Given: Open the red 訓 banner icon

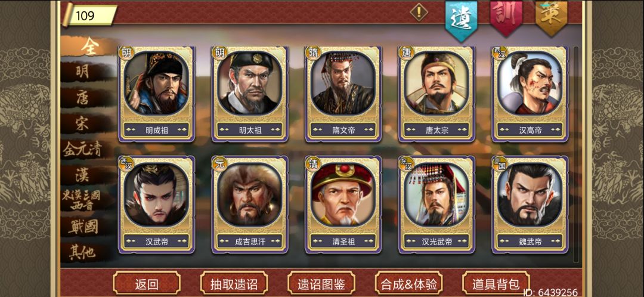Looking at the screenshot, I should [506, 17].
